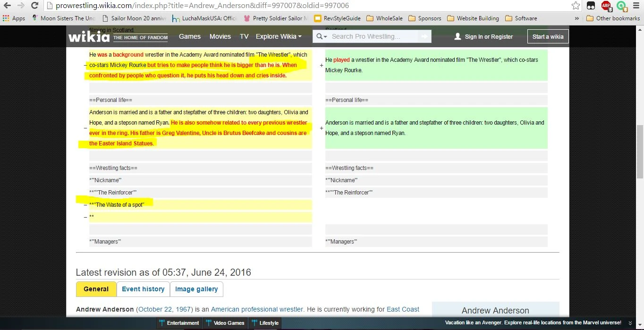Open the Apps grid shortcut
The width and height of the screenshot is (644, 330).
point(14,18)
